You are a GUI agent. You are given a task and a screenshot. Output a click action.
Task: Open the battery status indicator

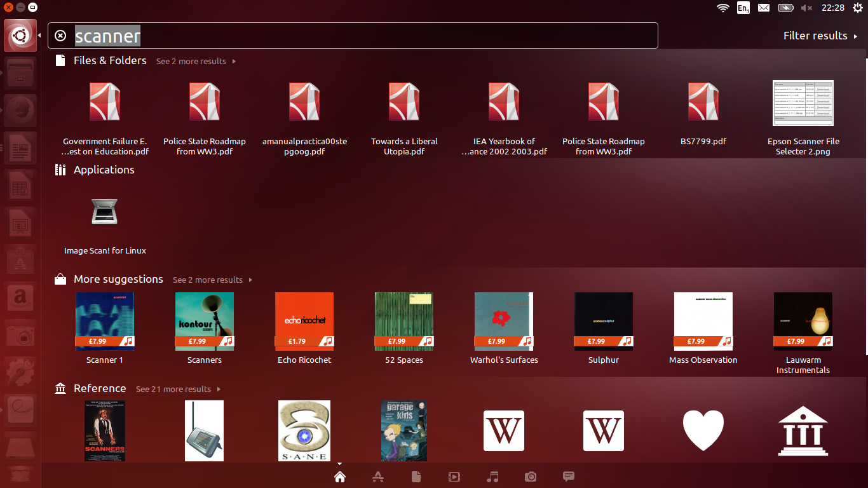pos(786,8)
